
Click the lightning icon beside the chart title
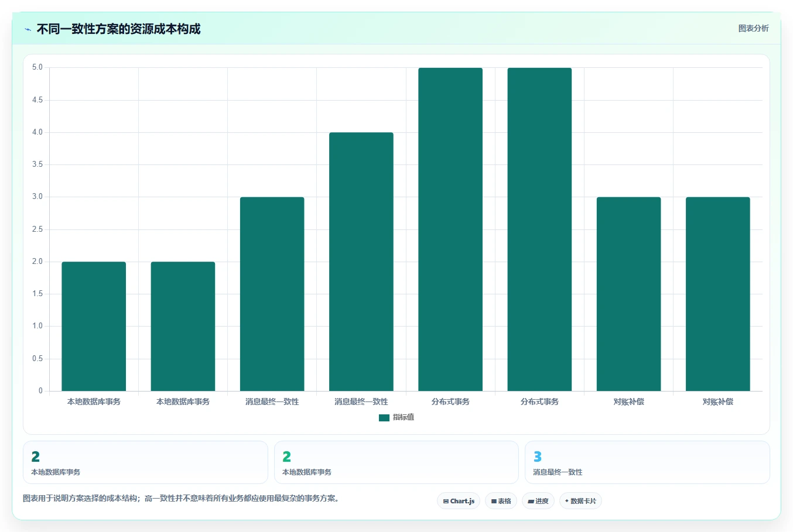[28, 29]
